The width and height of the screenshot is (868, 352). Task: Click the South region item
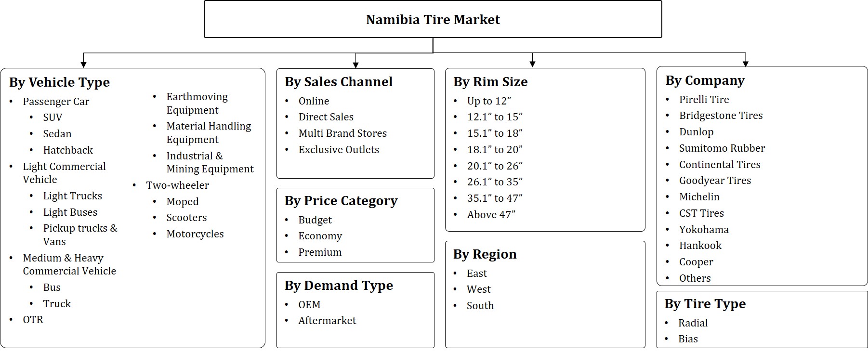(x=480, y=306)
